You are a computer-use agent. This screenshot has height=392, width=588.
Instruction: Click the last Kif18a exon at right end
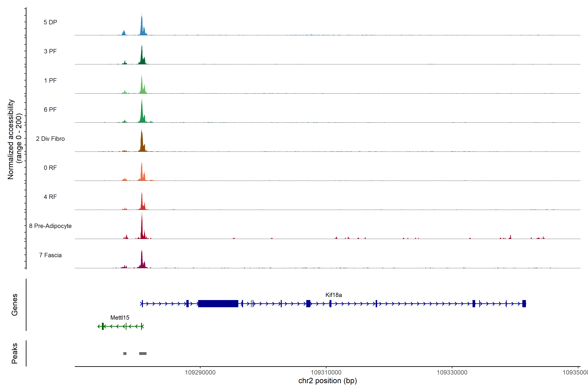tap(524, 303)
